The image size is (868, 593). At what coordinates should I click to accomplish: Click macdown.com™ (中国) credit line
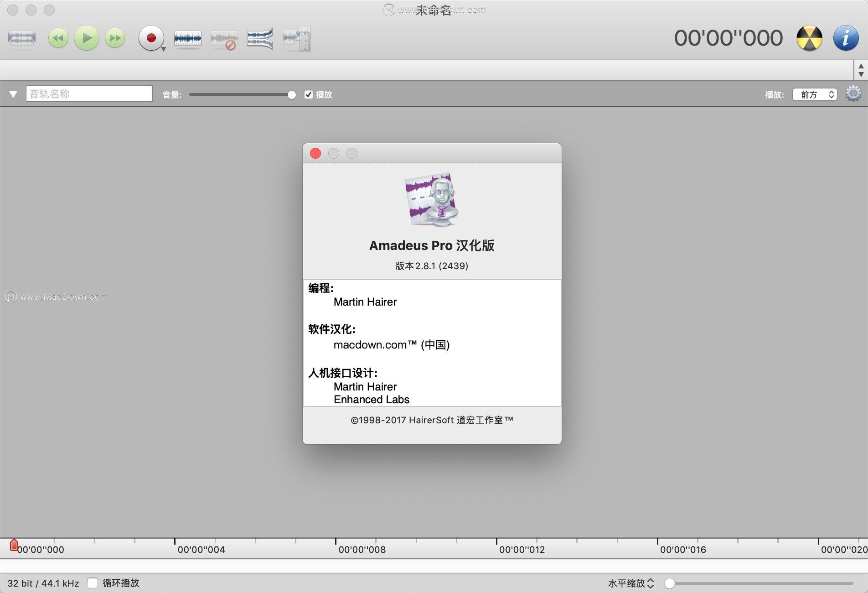(392, 345)
